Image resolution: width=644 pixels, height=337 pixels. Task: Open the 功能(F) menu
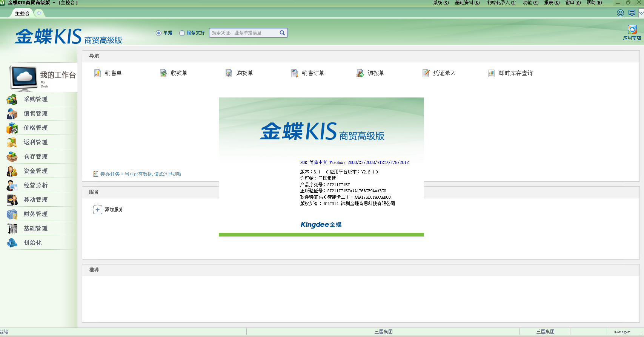[x=531, y=3]
